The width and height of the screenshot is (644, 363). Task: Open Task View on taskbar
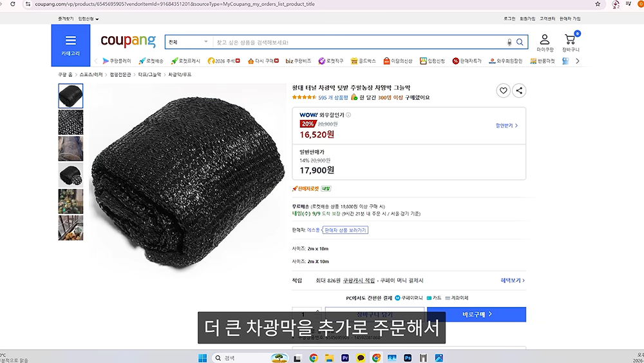[x=298, y=358]
